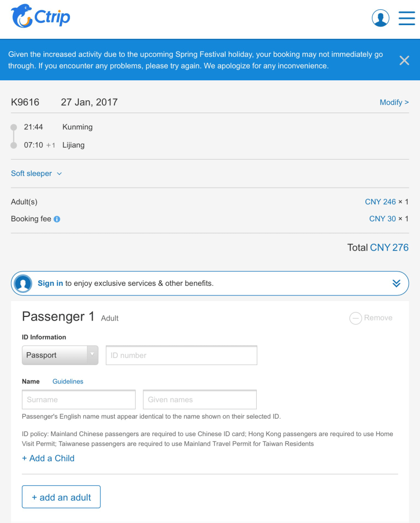This screenshot has width=420, height=523.
Task: Click the Remove passenger minus icon
Action: coord(355,318)
